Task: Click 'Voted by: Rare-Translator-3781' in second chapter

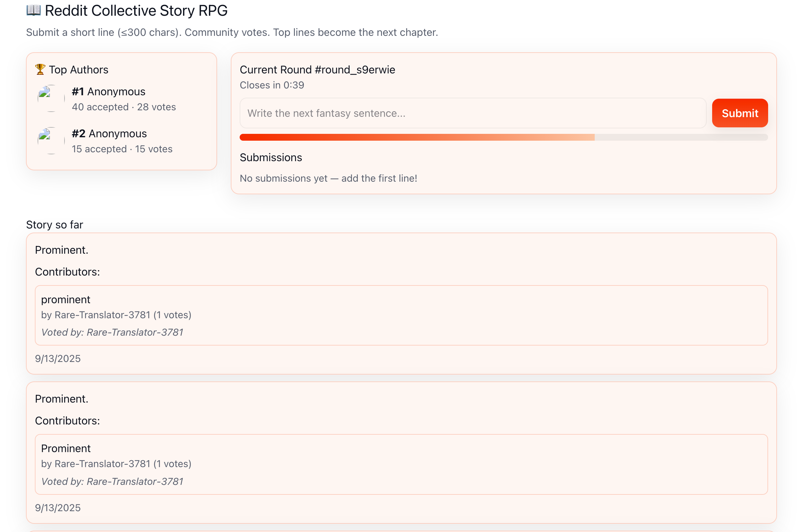Action: tap(112, 481)
